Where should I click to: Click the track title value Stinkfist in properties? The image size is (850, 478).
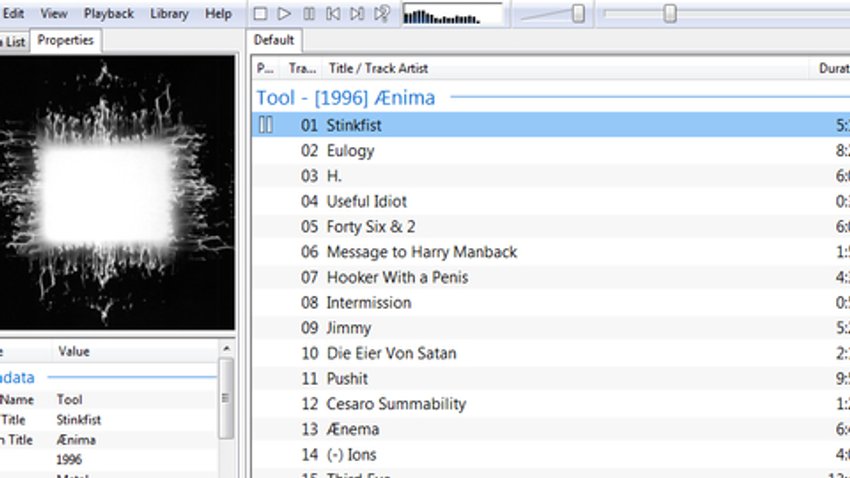click(x=79, y=420)
